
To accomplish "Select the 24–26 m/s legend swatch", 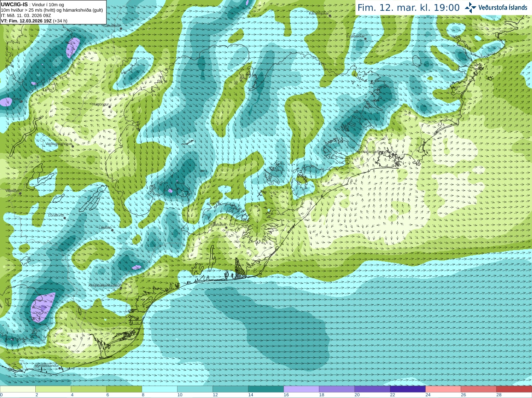I will (443, 389).
